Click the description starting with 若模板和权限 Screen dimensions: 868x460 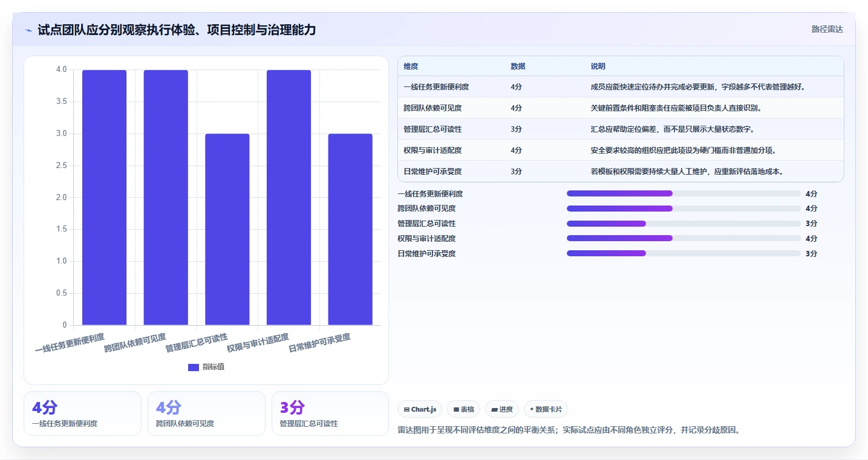tap(687, 172)
